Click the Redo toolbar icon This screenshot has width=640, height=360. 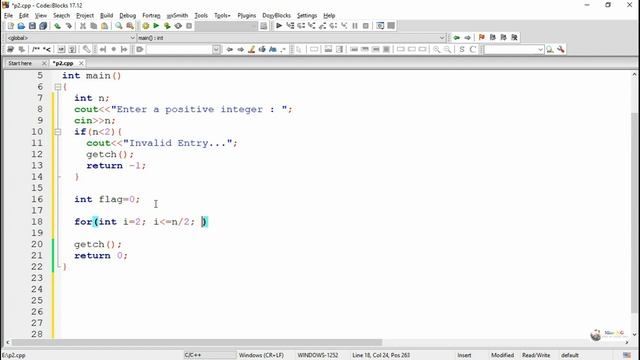pos(69,26)
